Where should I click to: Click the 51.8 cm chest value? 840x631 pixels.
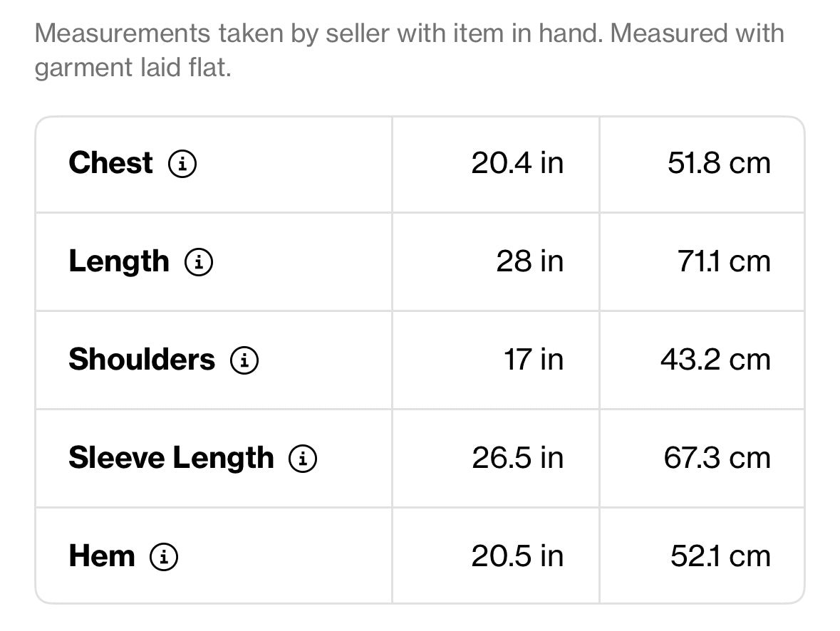click(719, 163)
